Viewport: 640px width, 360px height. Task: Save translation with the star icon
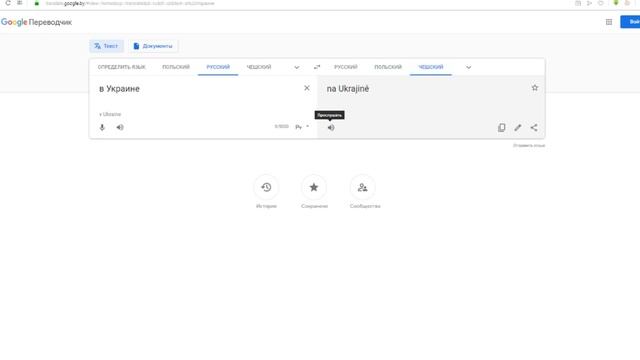pos(535,88)
